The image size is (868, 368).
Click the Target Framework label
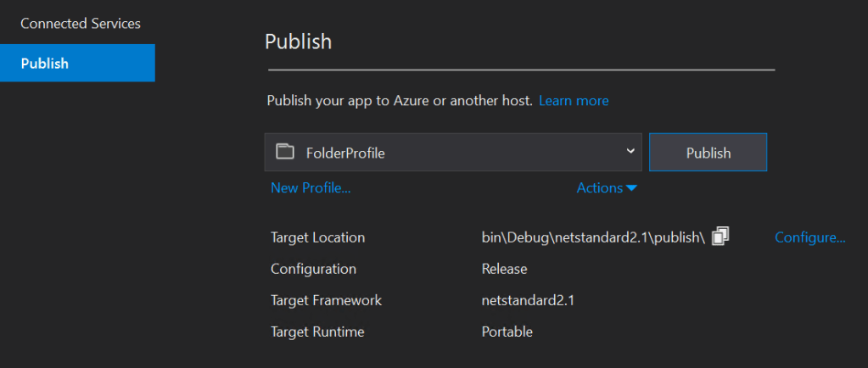tap(326, 300)
